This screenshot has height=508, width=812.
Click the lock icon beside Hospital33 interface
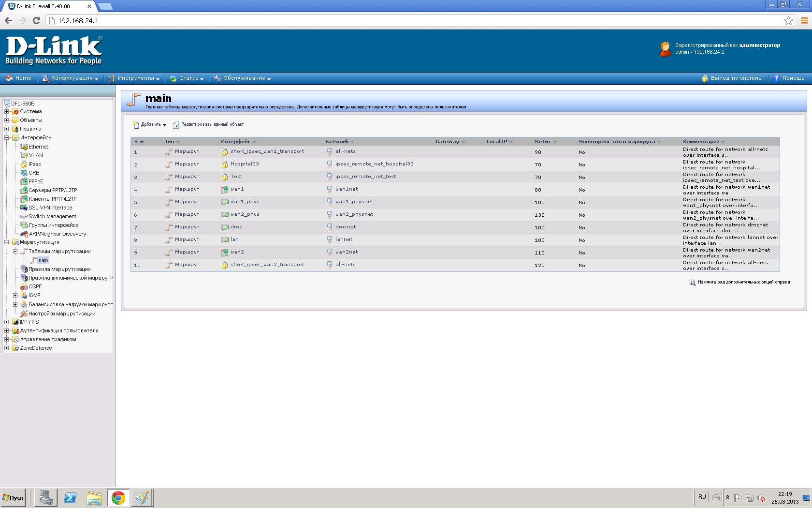[x=225, y=164]
